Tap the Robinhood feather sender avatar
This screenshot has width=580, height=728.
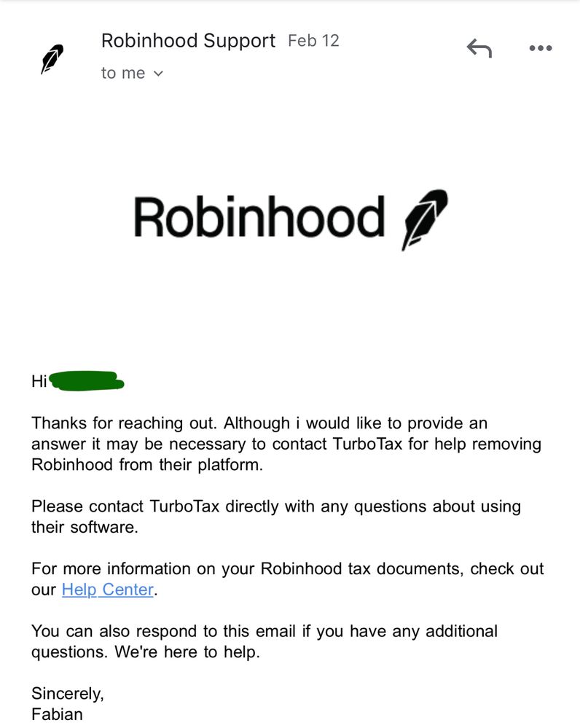click(x=52, y=59)
